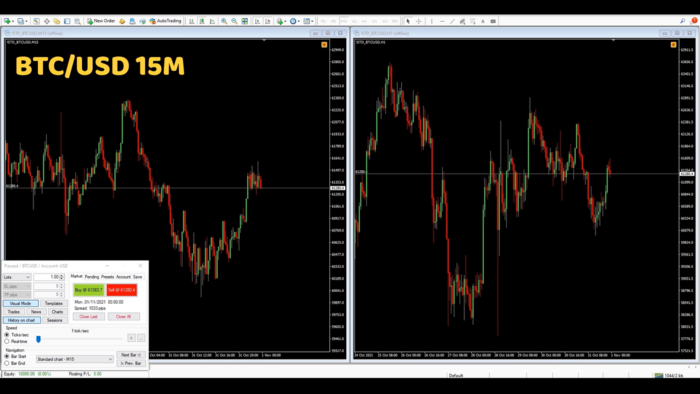Image resolution: width=700 pixels, height=394 pixels.
Task: Click the Next Bar button
Action: [131, 355]
